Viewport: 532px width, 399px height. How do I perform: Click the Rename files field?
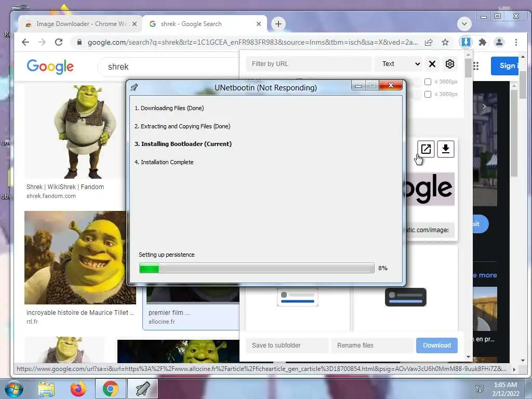tap(372, 345)
